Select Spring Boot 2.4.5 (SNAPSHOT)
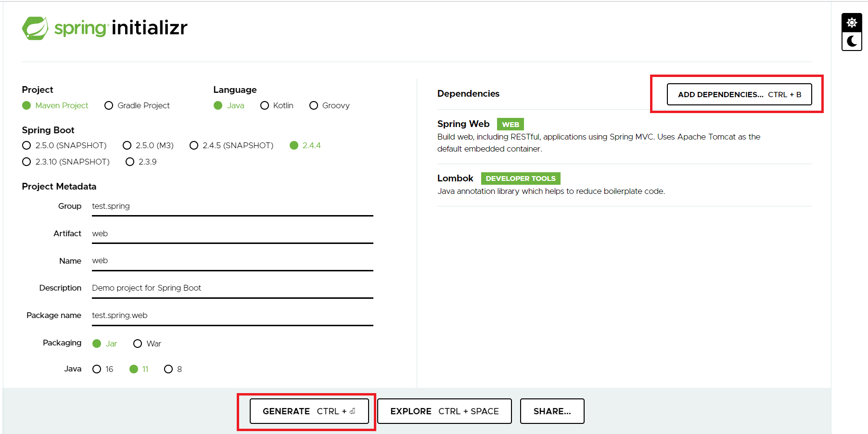The height and width of the screenshot is (434, 868). [x=231, y=145]
